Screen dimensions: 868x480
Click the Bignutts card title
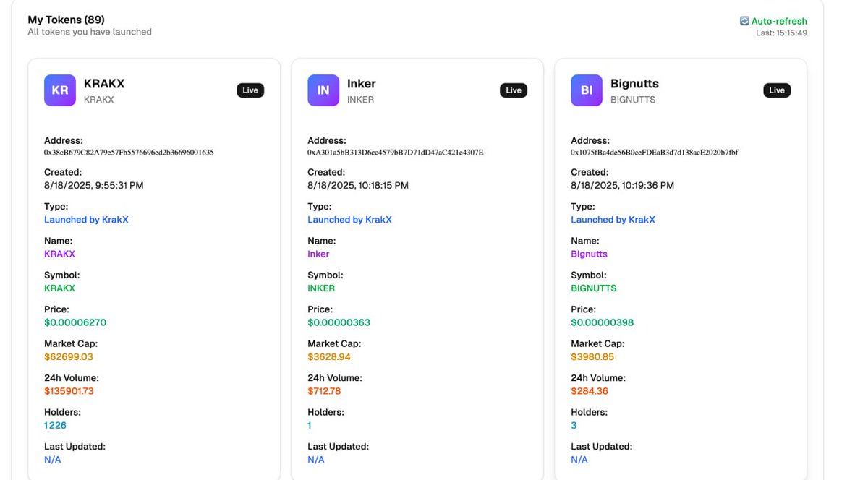click(634, 84)
